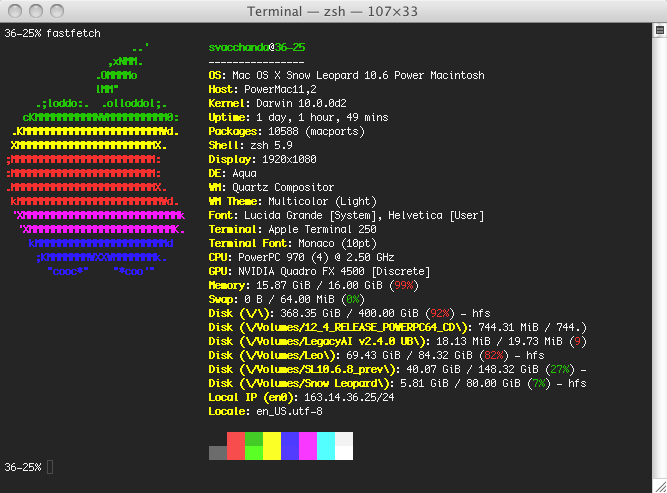Click the magenta color block
The image size is (667, 493).
coord(308,446)
